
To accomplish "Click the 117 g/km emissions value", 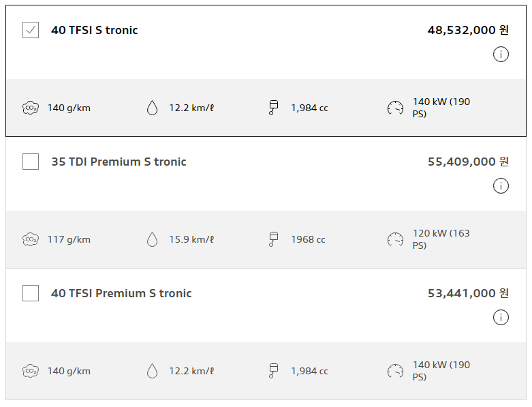I will click(69, 239).
